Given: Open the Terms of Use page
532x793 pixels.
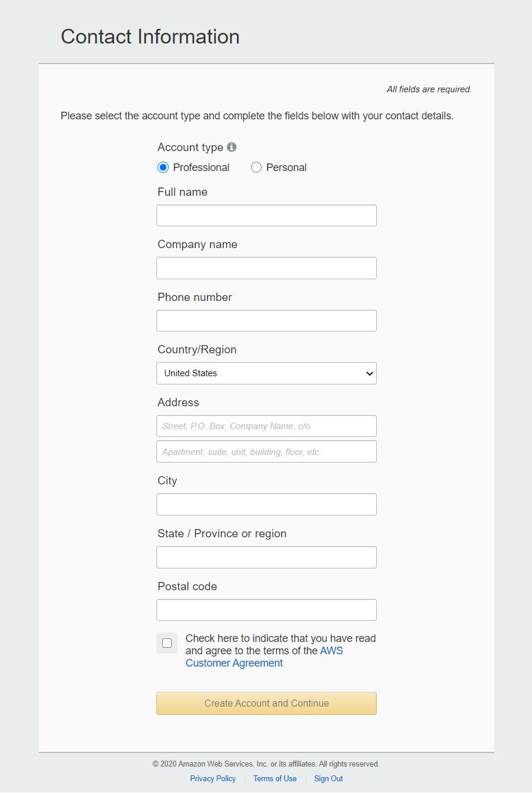Looking at the screenshot, I should coord(275,778).
